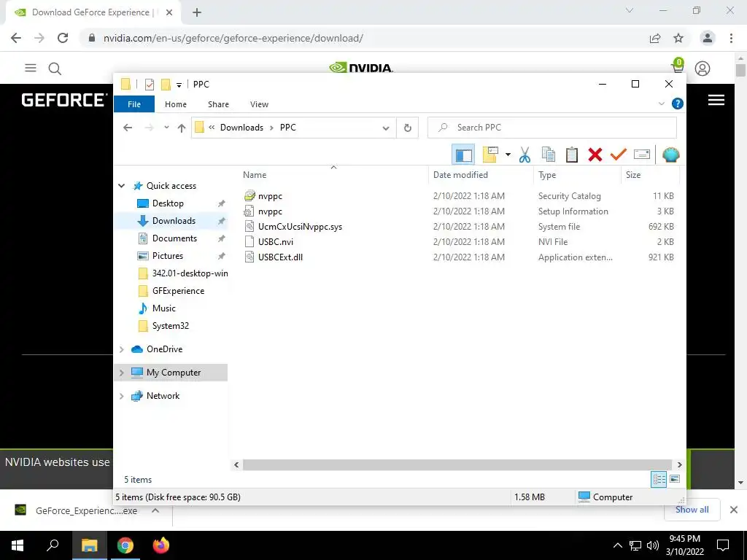
Task: Click the Properties checkmark in title bar
Action: [149, 85]
